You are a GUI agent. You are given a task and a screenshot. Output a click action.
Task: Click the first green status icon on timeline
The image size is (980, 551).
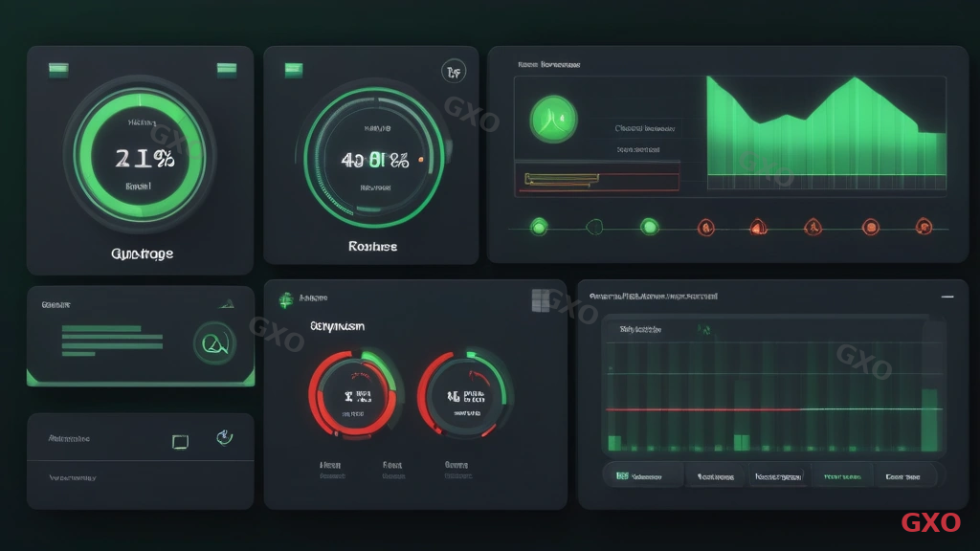click(x=541, y=227)
